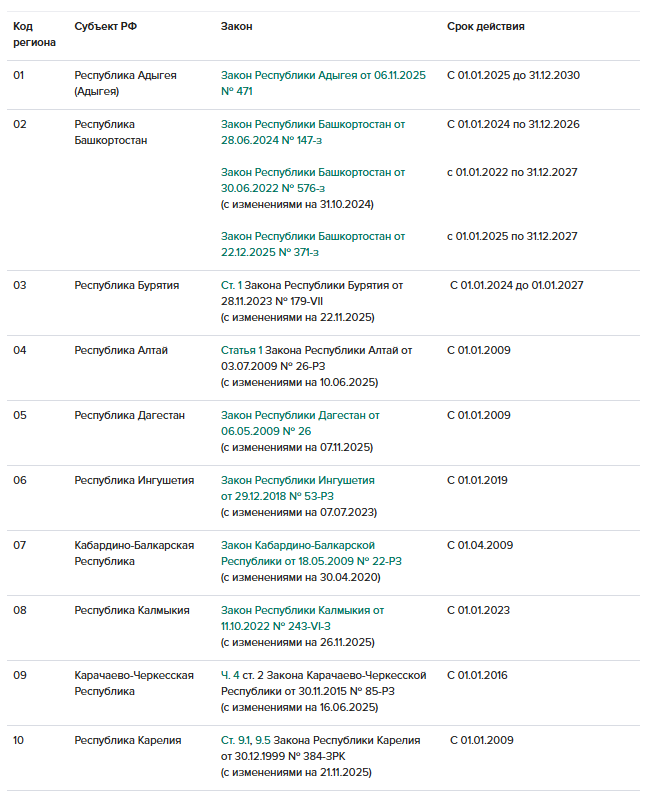Screen dimensions: 657x797
Task: Click the "Республика Карелия" region cell
Action: pyautogui.click(x=127, y=740)
